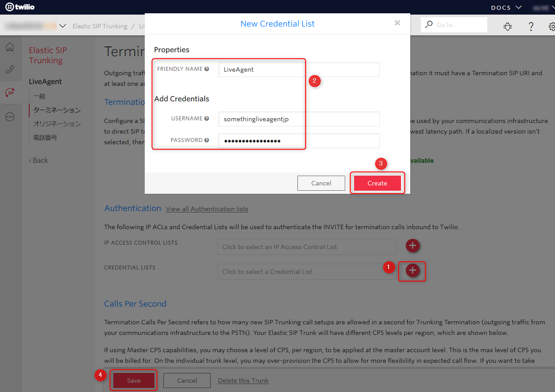Viewport: 555px width, 392px height.
Task: Open the Elastic SIP Trunking sidebar heading
Action: coord(48,55)
